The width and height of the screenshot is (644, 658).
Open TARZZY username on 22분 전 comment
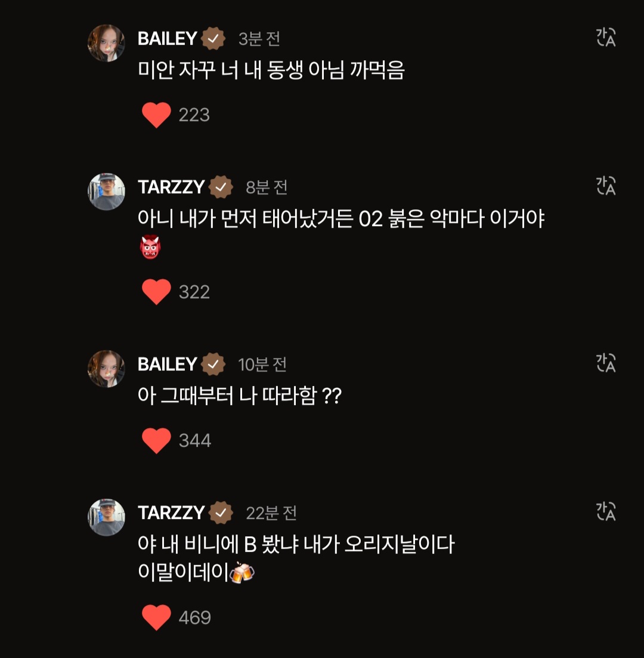point(171,513)
